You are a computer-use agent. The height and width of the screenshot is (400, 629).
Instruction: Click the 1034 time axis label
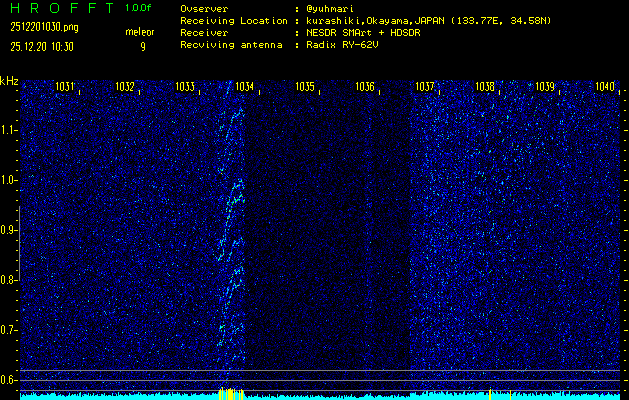tap(244, 86)
